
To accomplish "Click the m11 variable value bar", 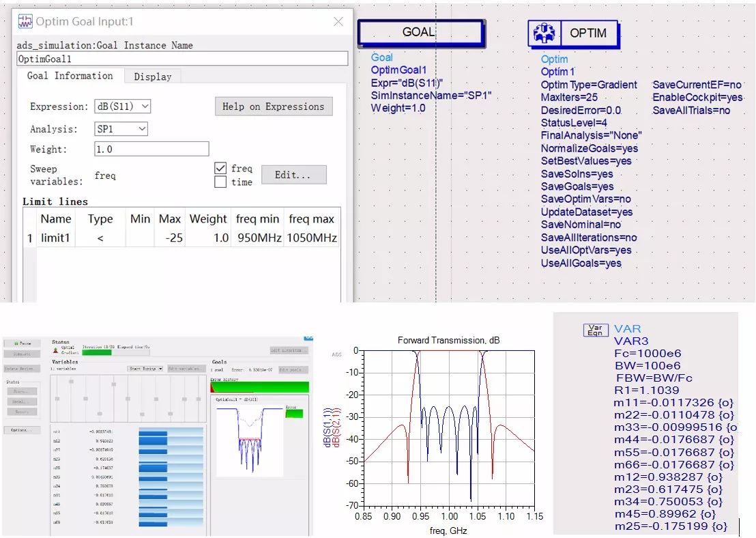I will (x=171, y=431).
